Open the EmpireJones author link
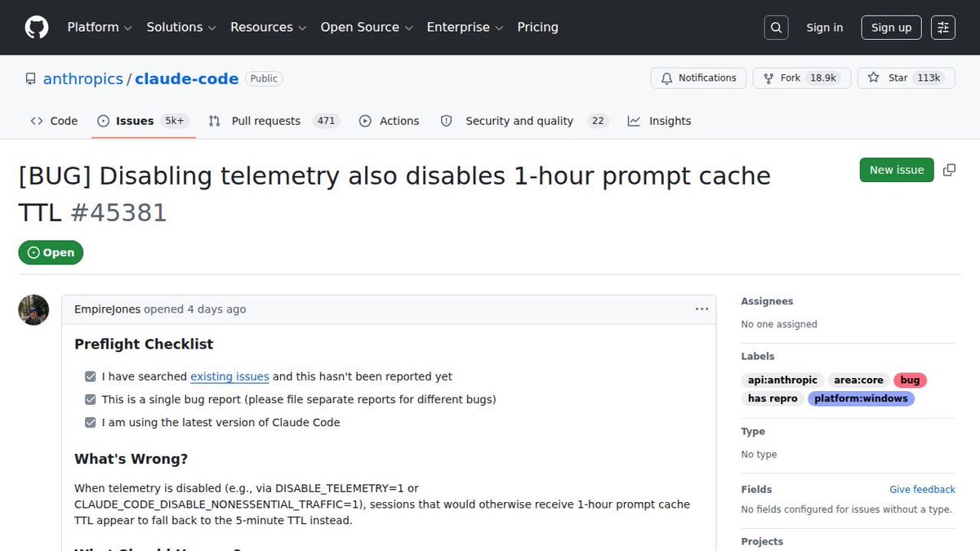The height and width of the screenshot is (551, 980). coord(107,309)
